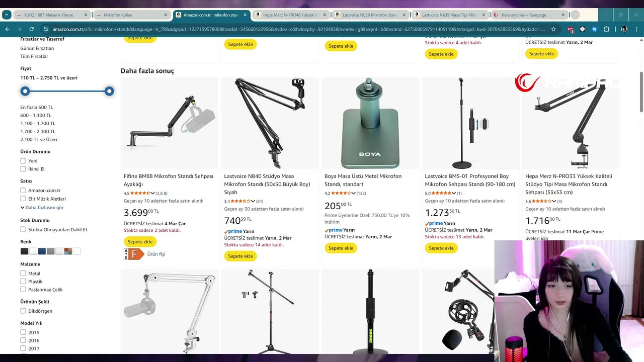
Task: Open the tab search dropdown arrow
Action: pyautogui.click(x=7, y=15)
